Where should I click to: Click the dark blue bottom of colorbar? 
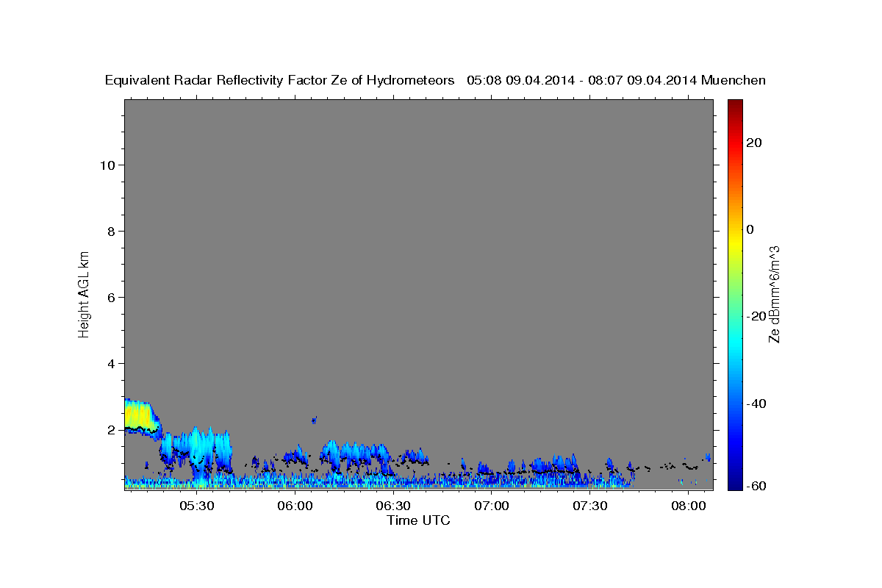(x=735, y=484)
